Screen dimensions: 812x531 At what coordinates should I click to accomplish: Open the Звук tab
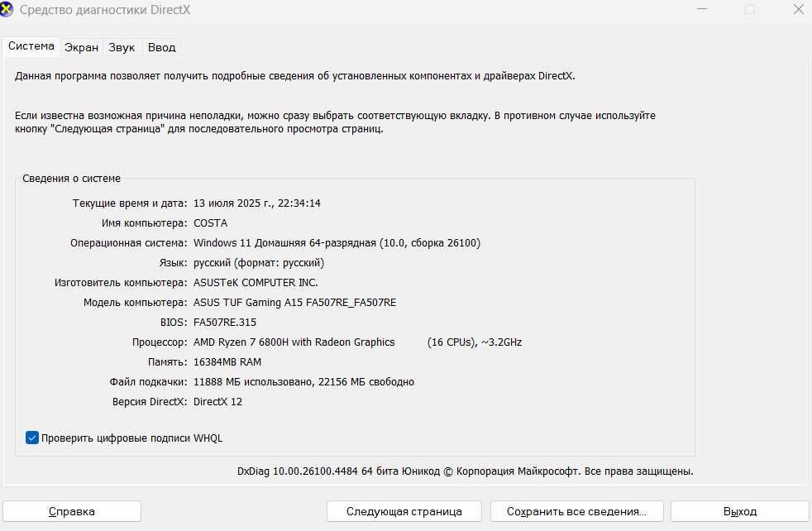(122, 47)
